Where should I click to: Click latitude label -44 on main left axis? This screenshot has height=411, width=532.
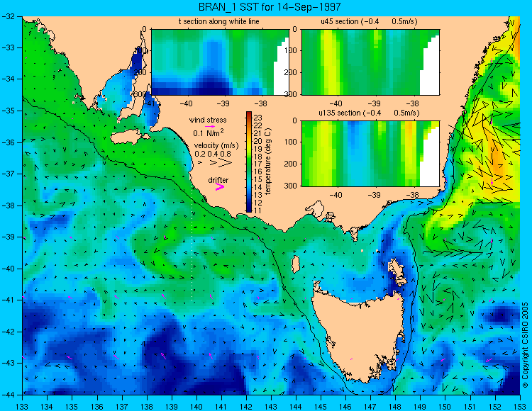(x=8, y=395)
